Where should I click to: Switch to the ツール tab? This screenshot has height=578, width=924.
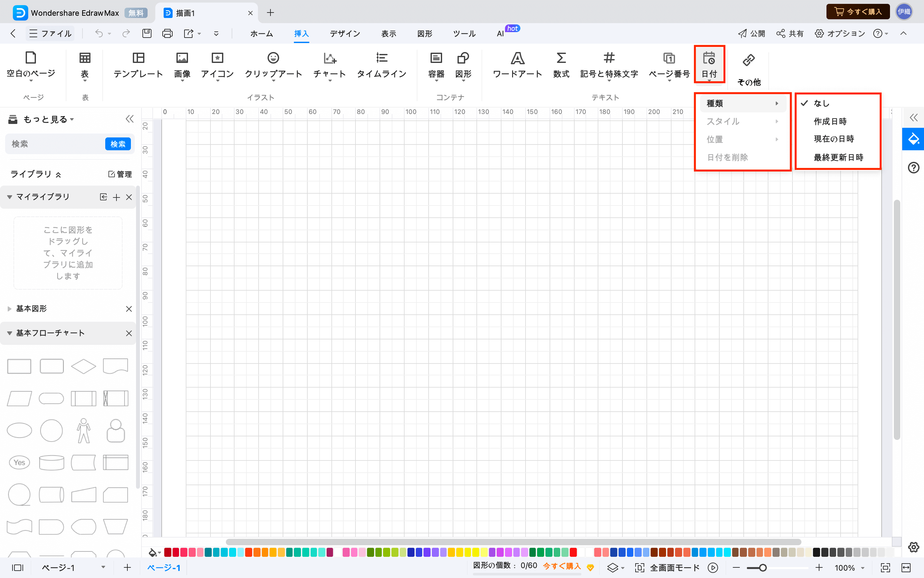pyautogui.click(x=464, y=34)
